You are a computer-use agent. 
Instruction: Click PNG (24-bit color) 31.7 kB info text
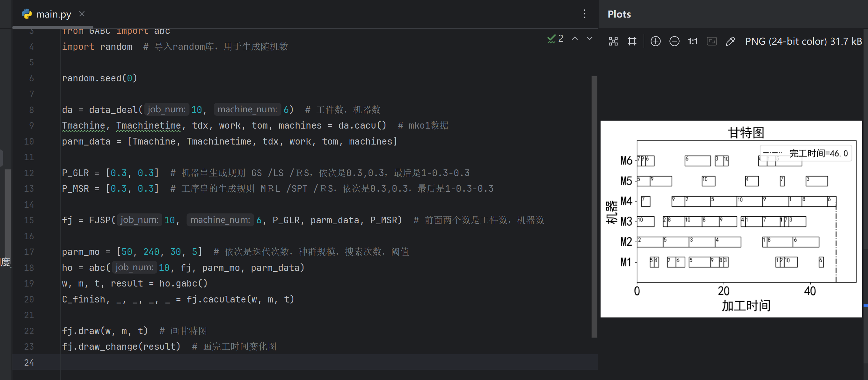coord(803,41)
